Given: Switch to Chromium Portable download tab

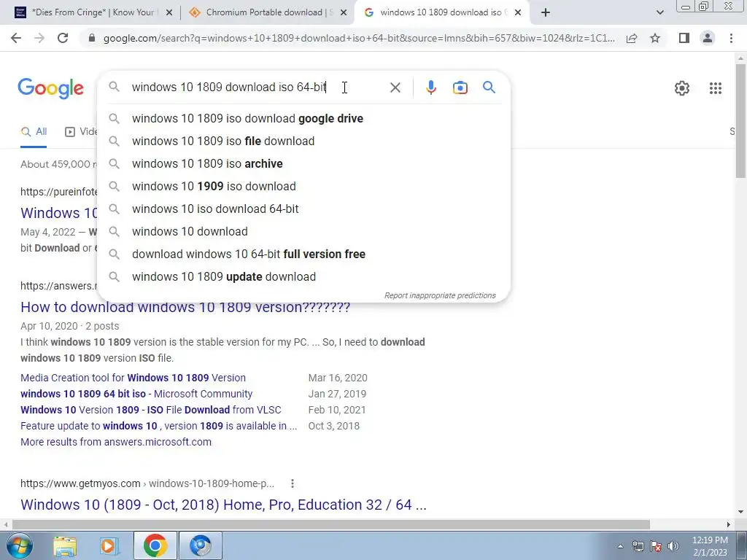Looking at the screenshot, I should 268,13.
